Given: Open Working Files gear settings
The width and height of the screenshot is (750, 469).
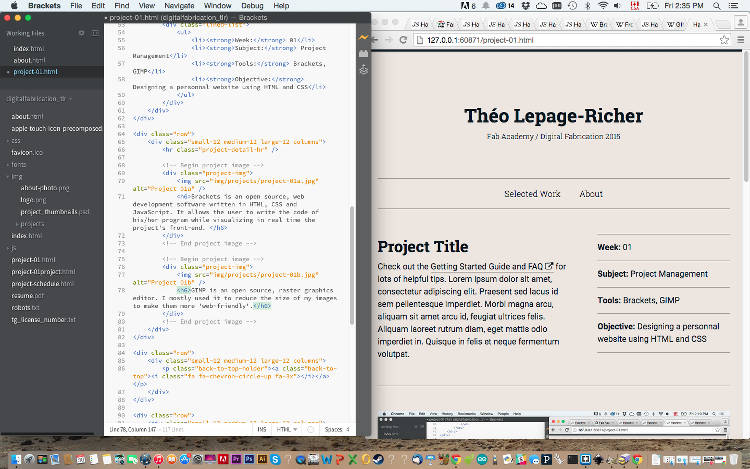Looking at the screenshot, I should click(x=81, y=33).
